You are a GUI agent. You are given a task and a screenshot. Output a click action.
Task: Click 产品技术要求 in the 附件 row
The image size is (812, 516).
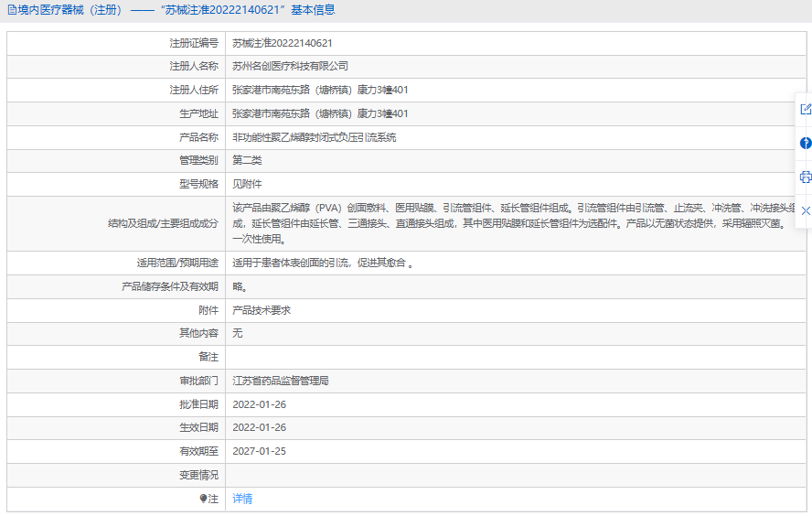click(x=262, y=310)
